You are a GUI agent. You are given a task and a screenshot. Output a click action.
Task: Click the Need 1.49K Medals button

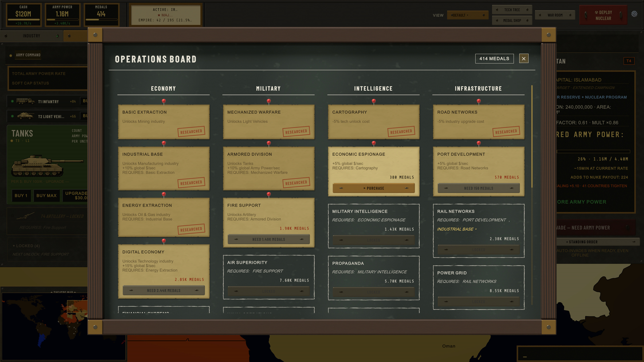(269, 239)
